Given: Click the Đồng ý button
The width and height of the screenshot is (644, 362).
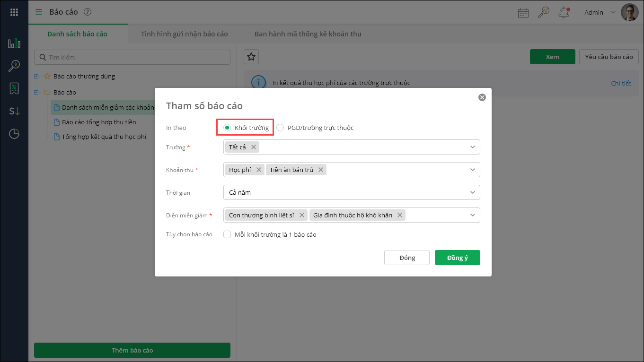Looking at the screenshot, I should point(457,258).
